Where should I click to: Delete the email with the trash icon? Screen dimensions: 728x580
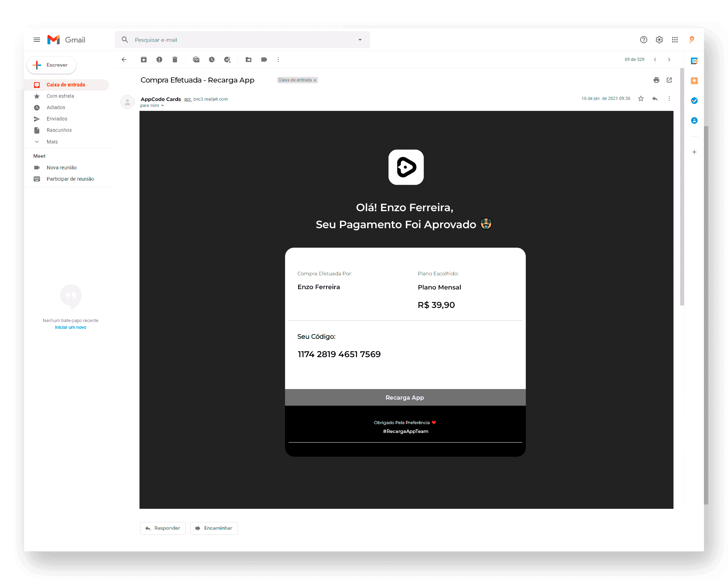pos(175,60)
